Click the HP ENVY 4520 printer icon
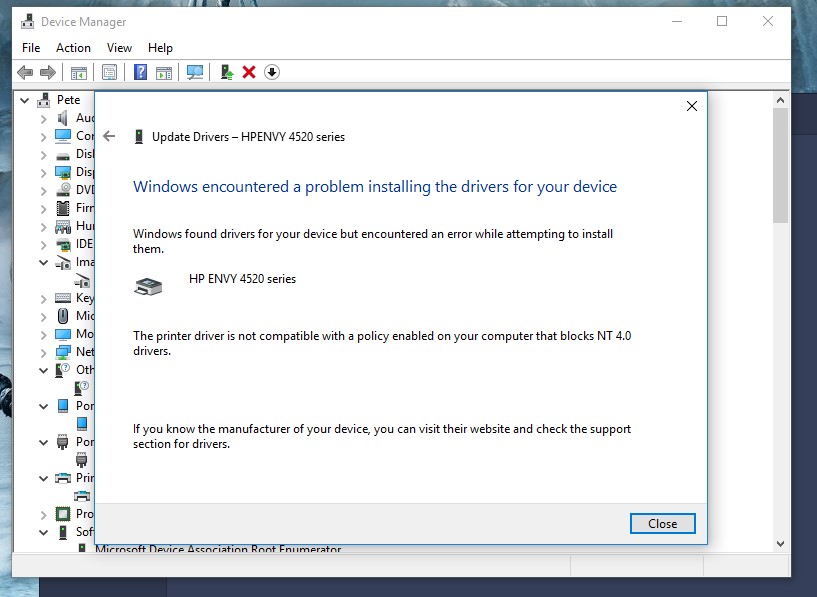The image size is (817, 597). point(148,286)
